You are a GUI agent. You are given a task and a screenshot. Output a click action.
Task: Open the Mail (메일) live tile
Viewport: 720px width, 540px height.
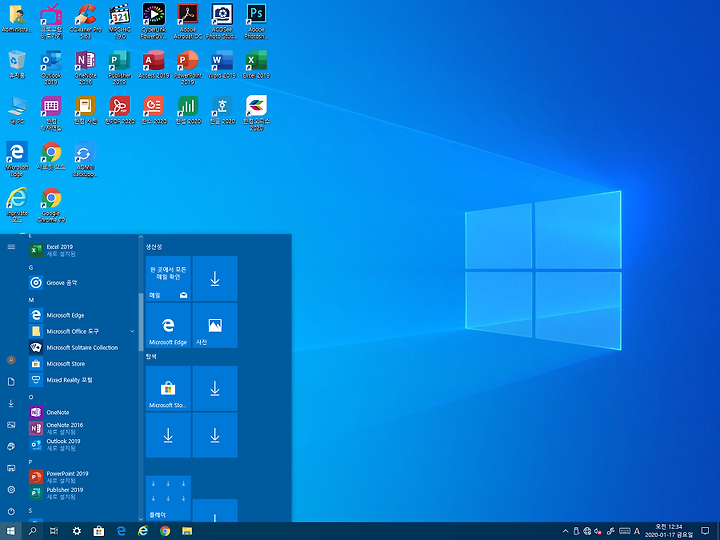pos(168,279)
